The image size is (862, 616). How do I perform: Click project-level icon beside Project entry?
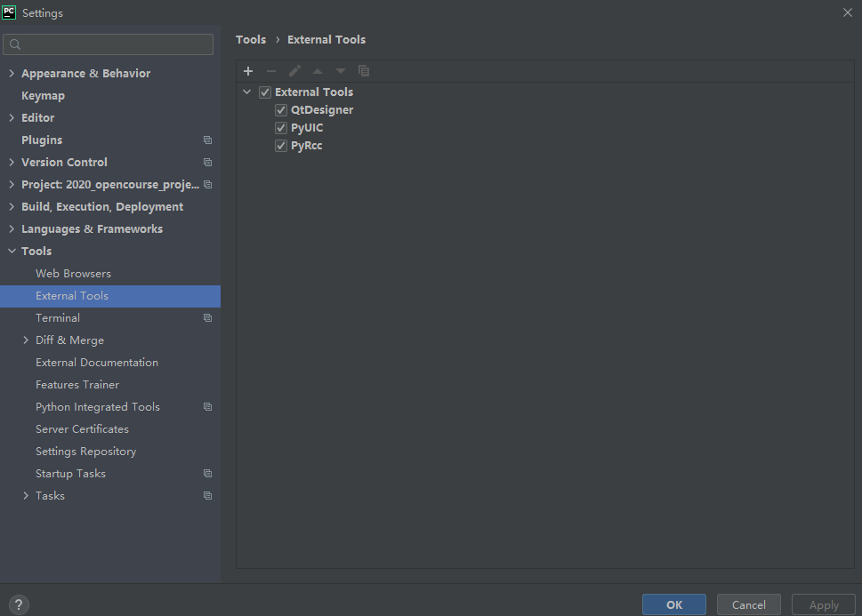208,185
